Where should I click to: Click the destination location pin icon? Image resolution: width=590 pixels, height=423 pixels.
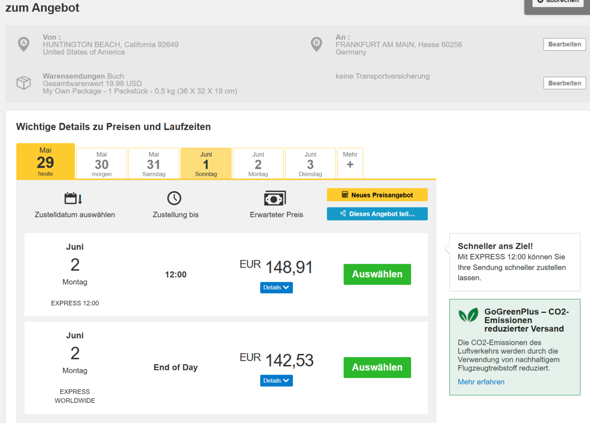[316, 44]
